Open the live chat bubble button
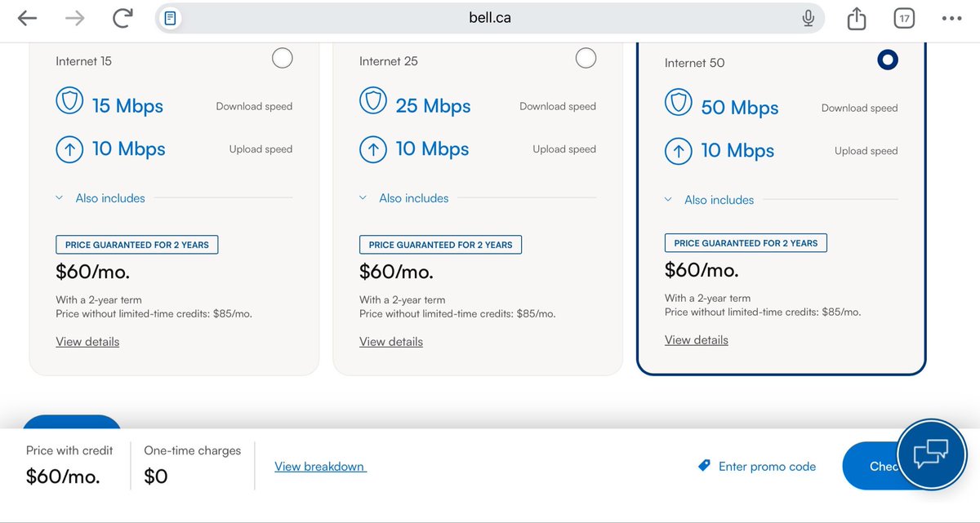Viewport: 980px width, 523px height. [931, 454]
